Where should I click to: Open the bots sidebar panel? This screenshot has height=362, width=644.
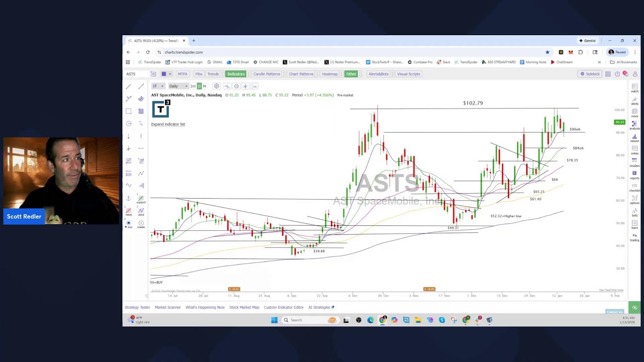tap(634, 212)
